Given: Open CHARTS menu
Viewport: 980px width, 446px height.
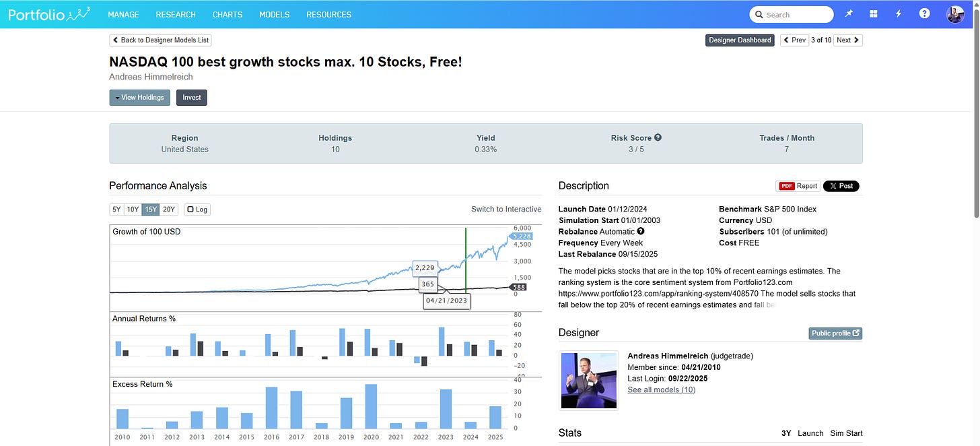Looking at the screenshot, I should pyautogui.click(x=228, y=14).
